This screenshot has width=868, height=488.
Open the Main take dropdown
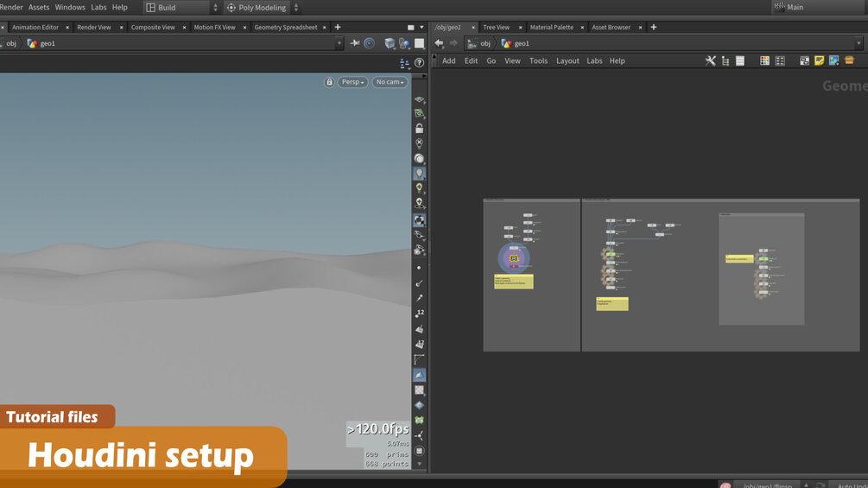point(818,7)
